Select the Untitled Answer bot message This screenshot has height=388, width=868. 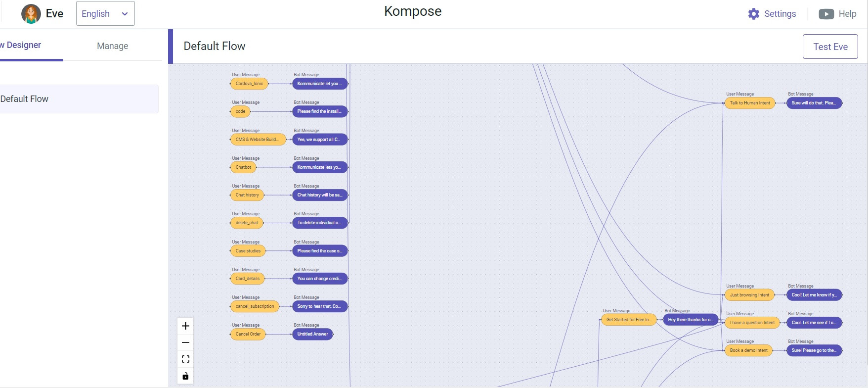[312, 334]
